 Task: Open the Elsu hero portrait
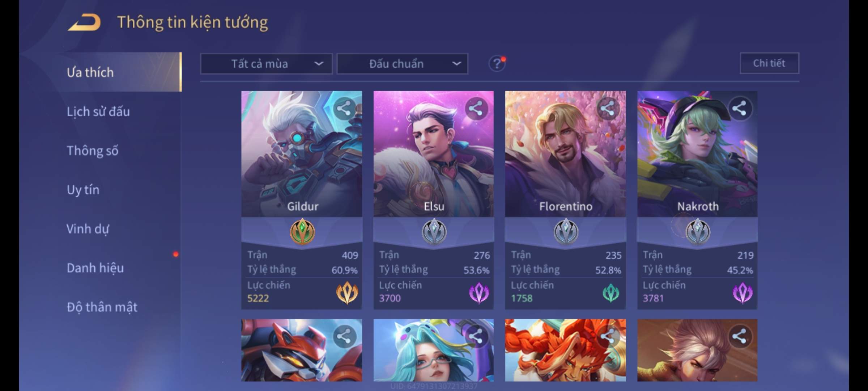(433, 154)
